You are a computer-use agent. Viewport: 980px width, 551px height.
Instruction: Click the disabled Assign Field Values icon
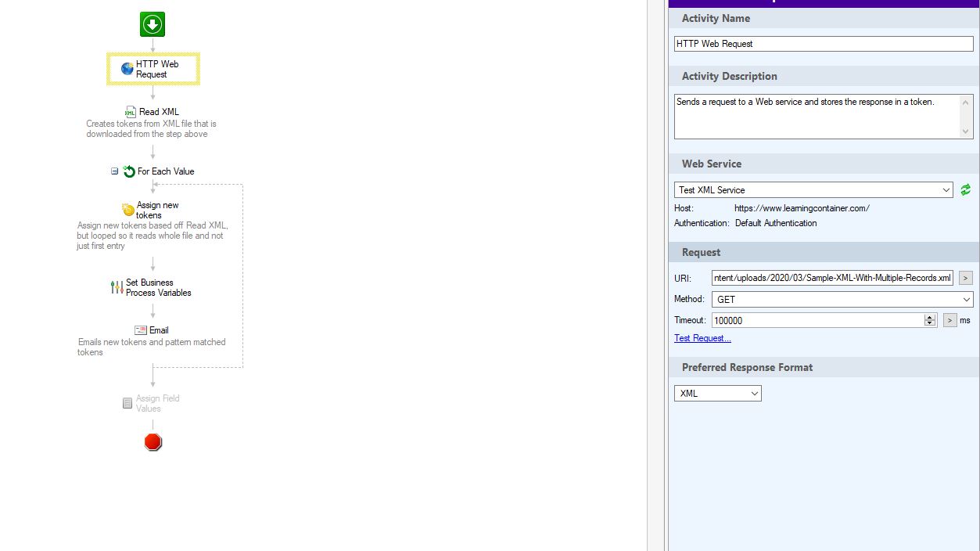[x=127, y=403]
